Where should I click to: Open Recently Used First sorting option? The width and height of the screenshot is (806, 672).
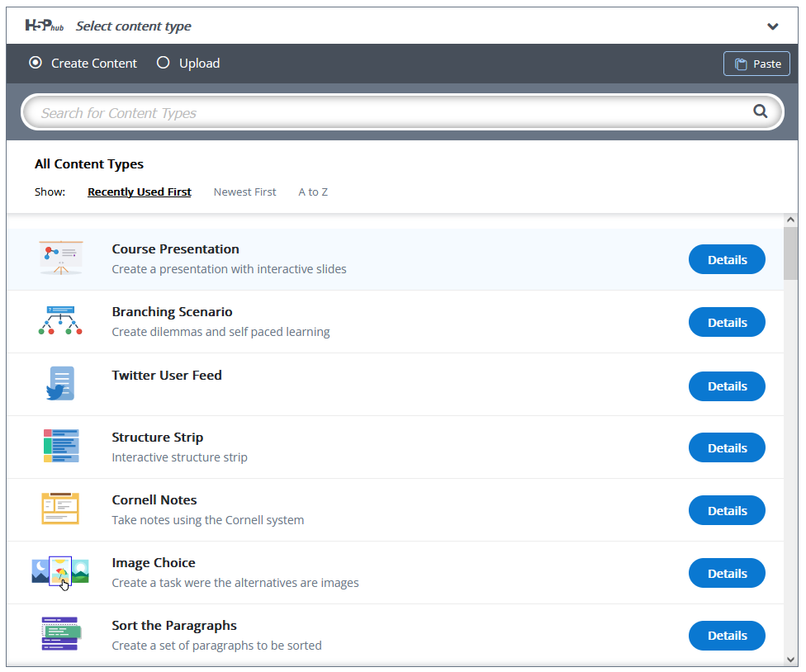click(x=139, y=192)
